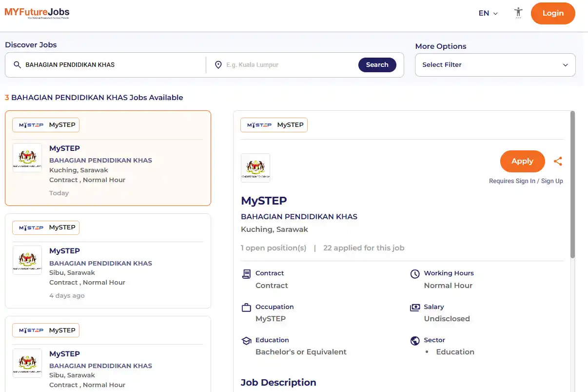Click 'BAHAGIAN PENDIDIKAN KHAS' employer name in detail panel
Viewport: 588px width, 392px height.
coord(299,217)
